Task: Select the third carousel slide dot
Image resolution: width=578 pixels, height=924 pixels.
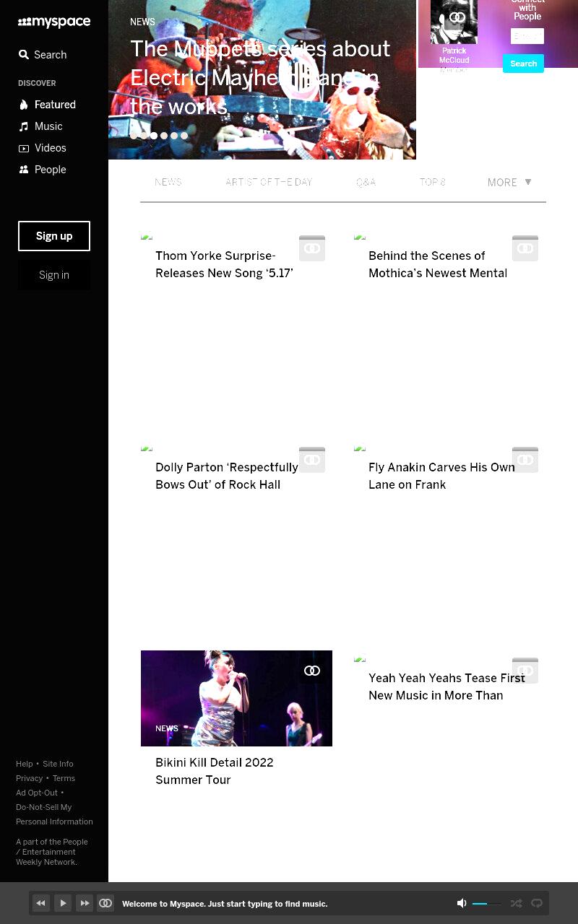Action: pyautogui.click(x=154, y=136)
